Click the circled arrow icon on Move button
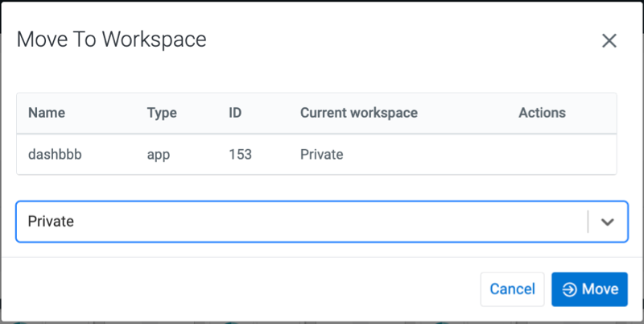This screenshot has height=324, width=644. (x=569, y=289)
